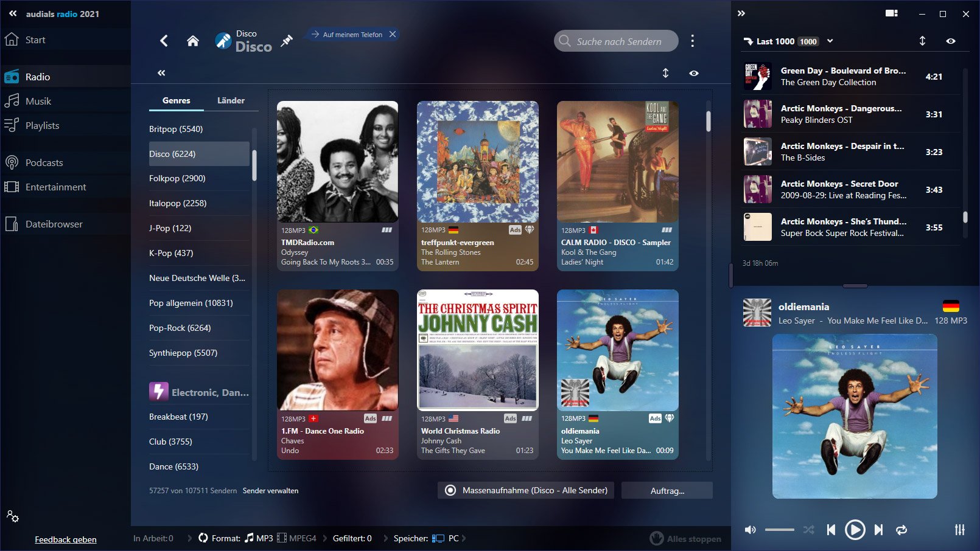Expand the Speicher PC chevron
This screenshot has width=980, height=551.
(x=464, y=538)
